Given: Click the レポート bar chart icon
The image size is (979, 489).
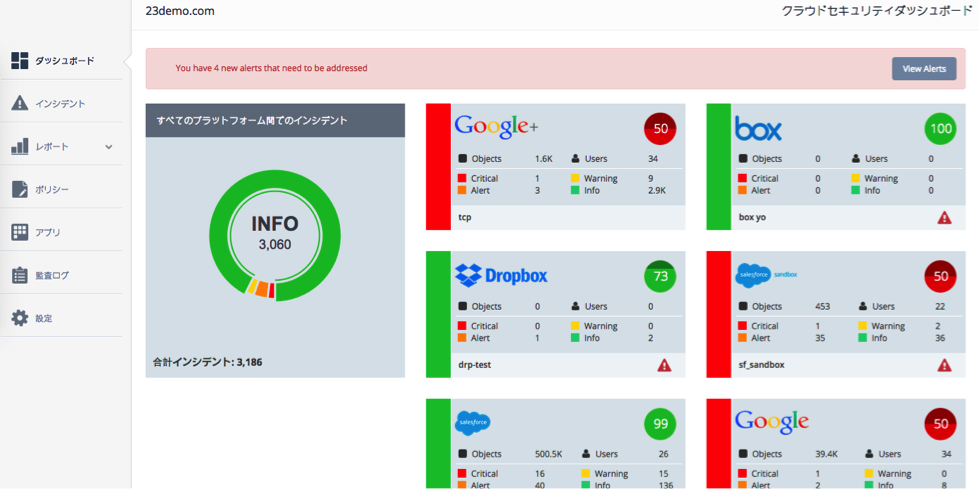Looking at the screenshot, I should [20, 146].
